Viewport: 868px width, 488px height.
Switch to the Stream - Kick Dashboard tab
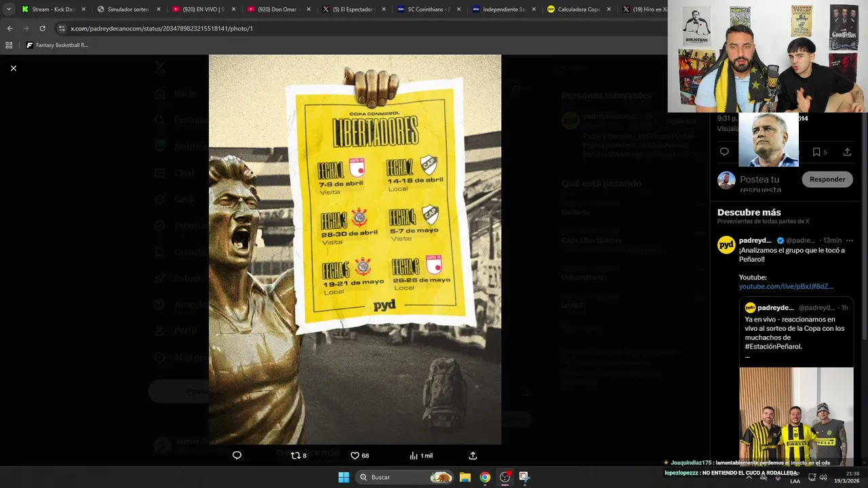click(x=53, y=9)
